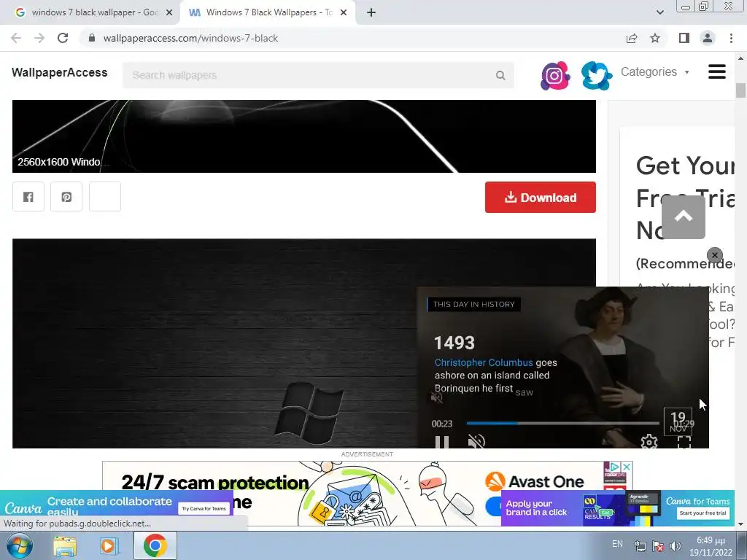Toggle video fullscreen

click(x=684, y=443)
